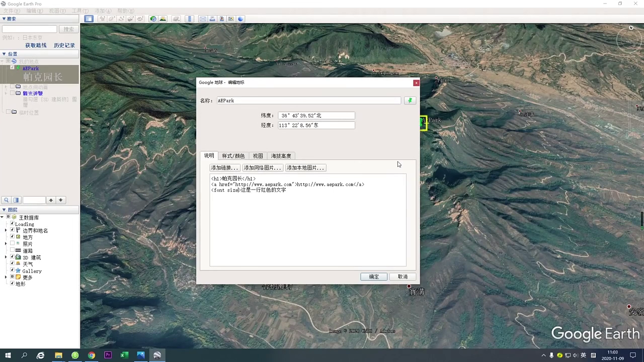The width and height of the screenshot is (644, 362).
Task: Expand the 更多 layer node
Action: [x=6, y=277]
